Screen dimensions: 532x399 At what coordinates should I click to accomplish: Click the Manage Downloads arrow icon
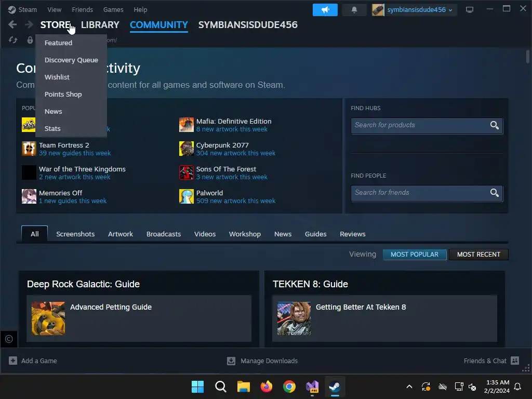[231, 361]
